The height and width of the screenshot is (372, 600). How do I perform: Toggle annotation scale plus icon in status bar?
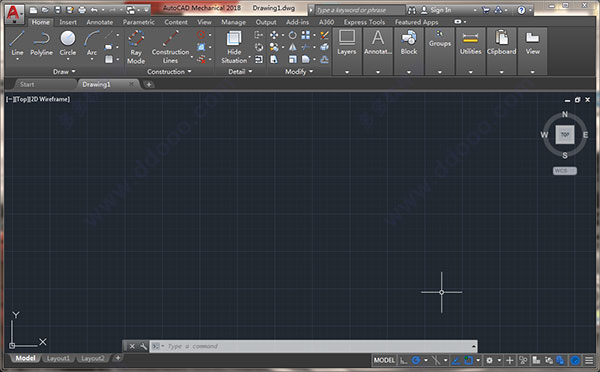(x=510, y=360)
